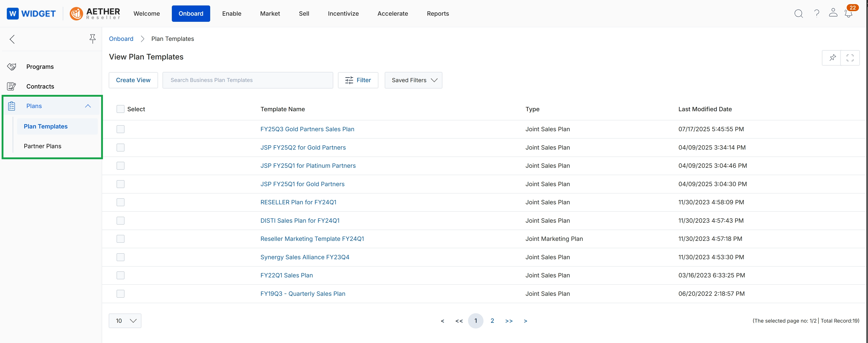Open the Sell tab
Viewport: 868px width, 343px height.
(x=304, y=13)
